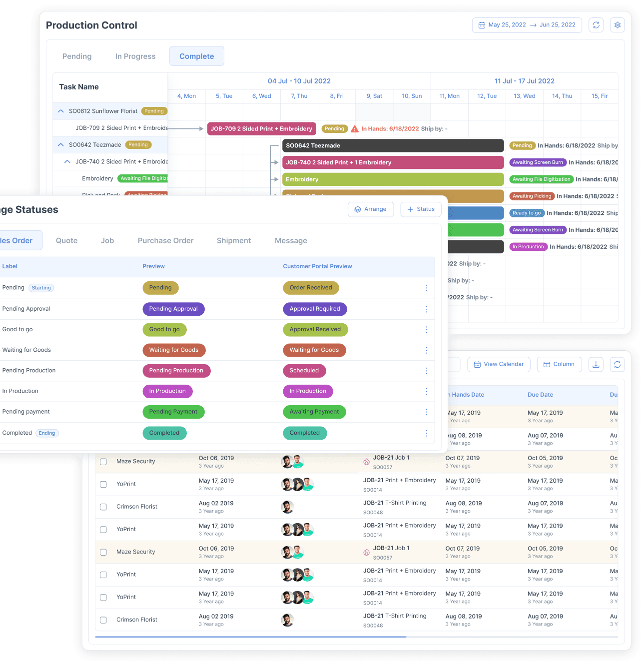Open the View Calendar button
The image size is (644, 665).
(x=499, y=364)
